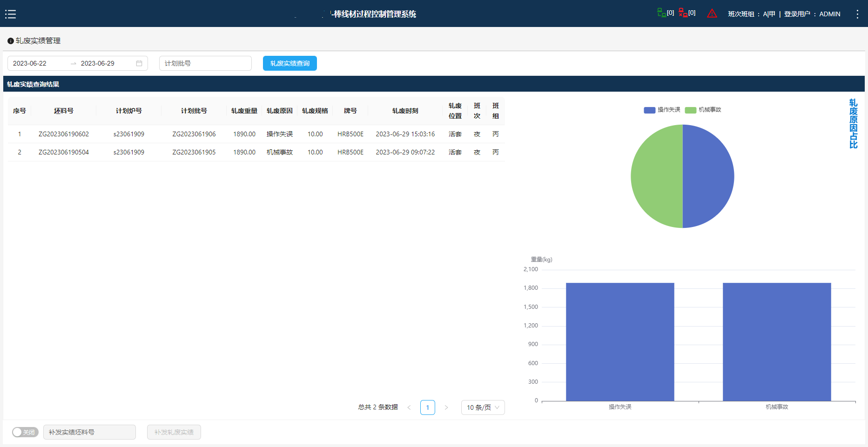Viewport: 868px width, 447px height.
Task: Click the 轧废位置 column header
Action: coord(455,111)
